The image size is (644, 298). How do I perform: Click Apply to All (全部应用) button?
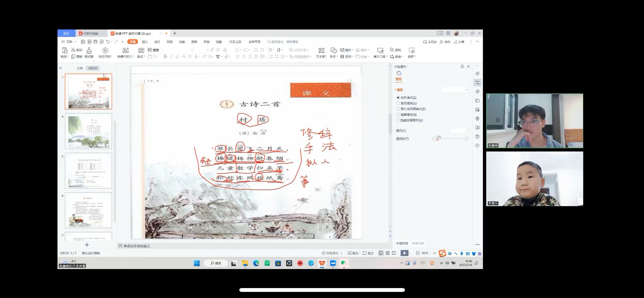[402, 243]
